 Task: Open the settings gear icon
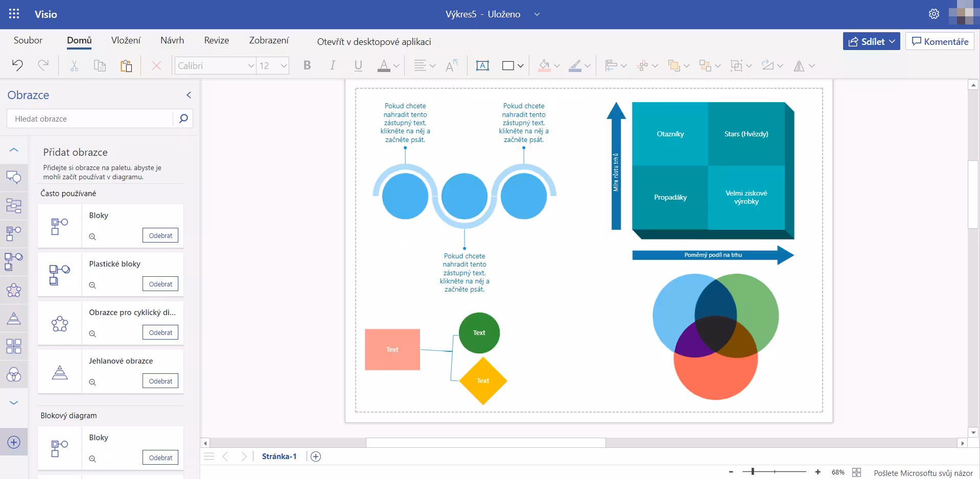[x=934, y=14]
